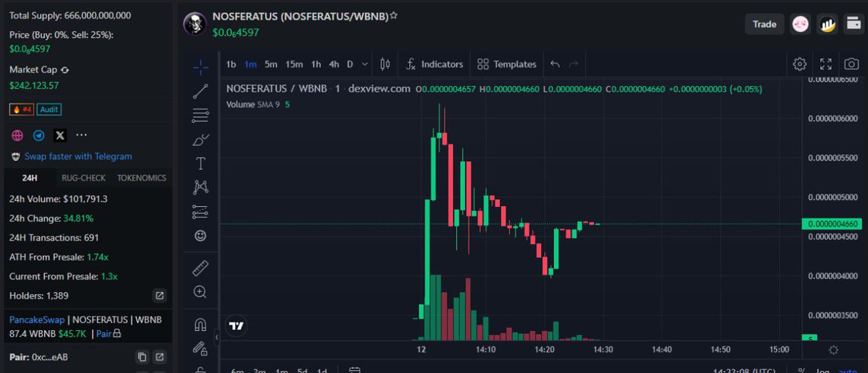The image size is (868, 373).
Task: Select the 1m timeframe
Action: [x=250, y=64]
